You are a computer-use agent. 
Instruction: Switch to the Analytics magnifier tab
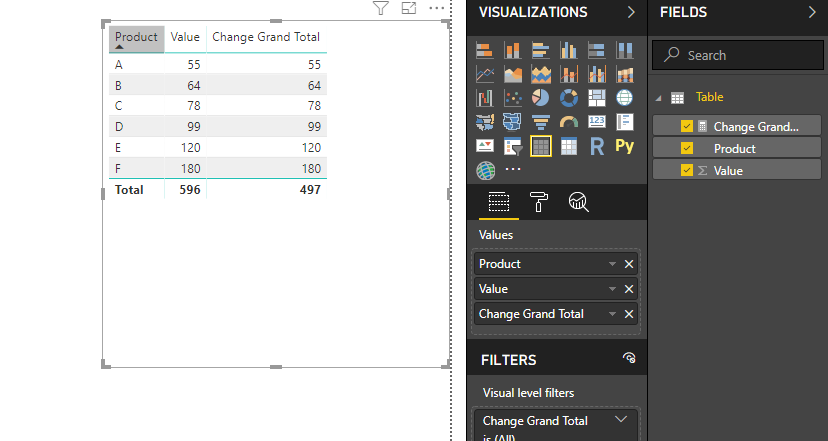coord(579,202)
